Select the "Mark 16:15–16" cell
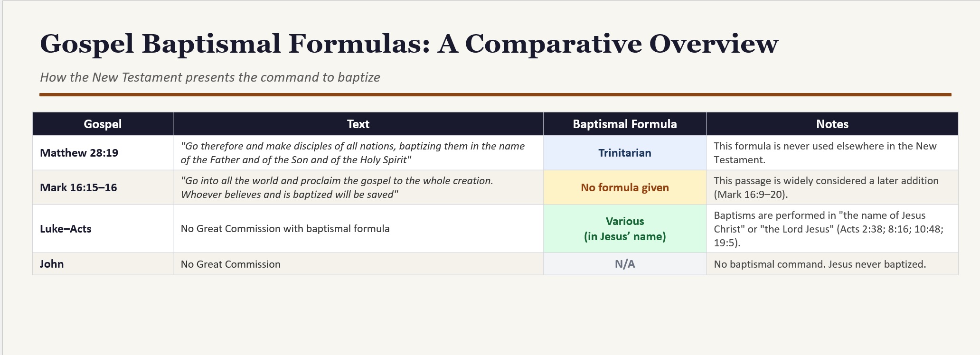980x355 pixels. [103, 187]
